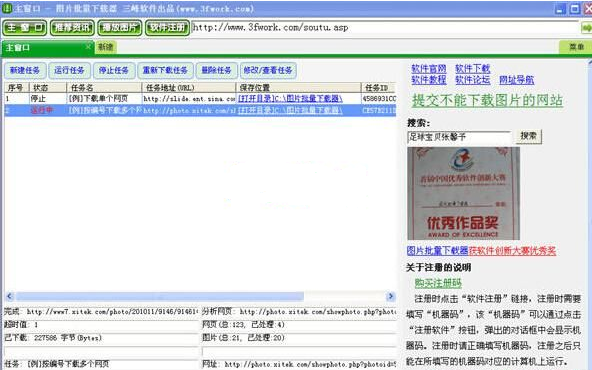Click the 任务: [例]按编号下载多个网页 status line
Viewport: 592px width, 370px height.
(101, 364)
